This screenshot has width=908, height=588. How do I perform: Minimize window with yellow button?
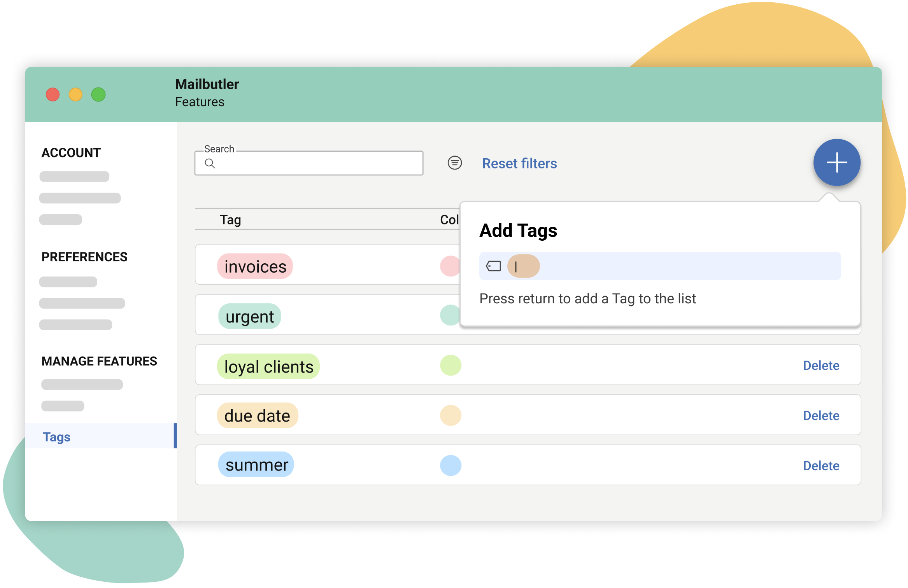pos(75,94)
